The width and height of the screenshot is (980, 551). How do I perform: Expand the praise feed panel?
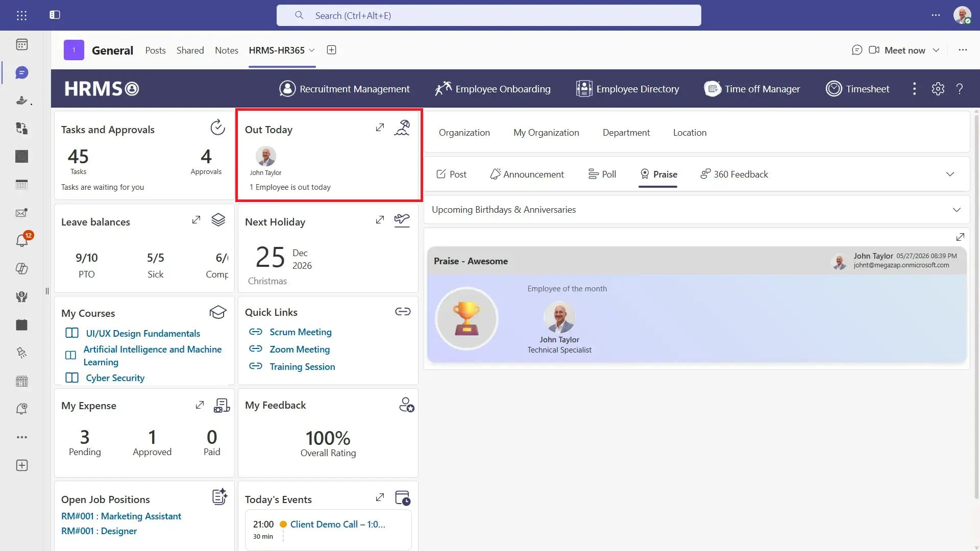[960, 237]
